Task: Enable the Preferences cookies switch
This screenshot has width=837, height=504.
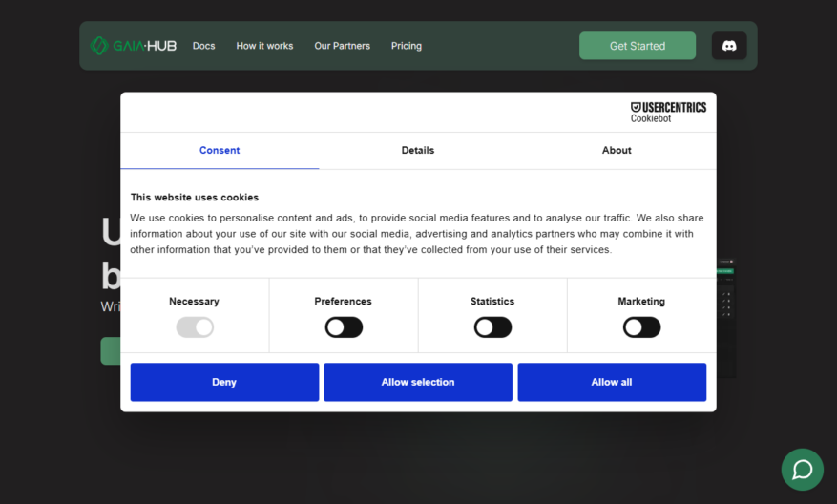Action: coord(344,327)
